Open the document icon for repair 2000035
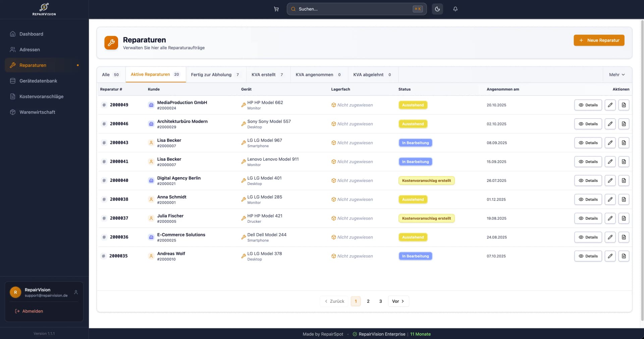The width and height of the screenshot is (644, 339). click(624, 256)
